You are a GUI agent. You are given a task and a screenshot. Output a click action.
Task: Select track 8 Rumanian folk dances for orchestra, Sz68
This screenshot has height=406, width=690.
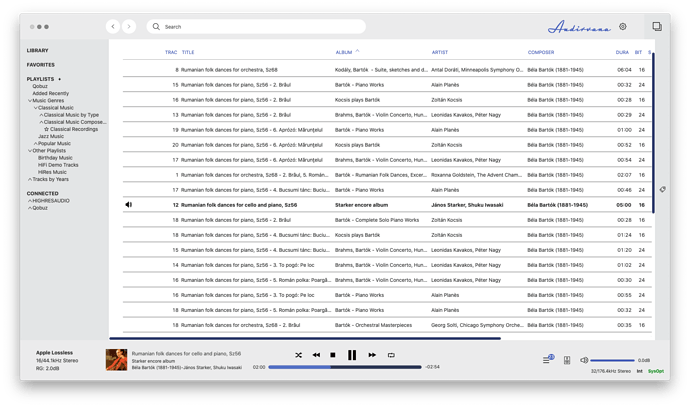click(387, 69)
